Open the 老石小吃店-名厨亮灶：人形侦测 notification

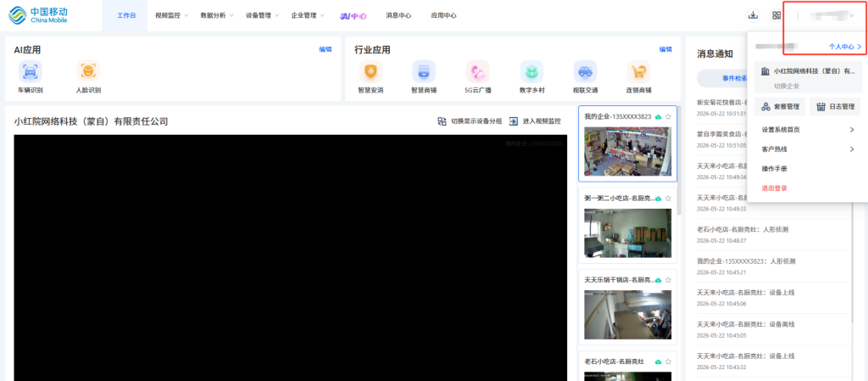pyautogui.click(x=773, y=234)
